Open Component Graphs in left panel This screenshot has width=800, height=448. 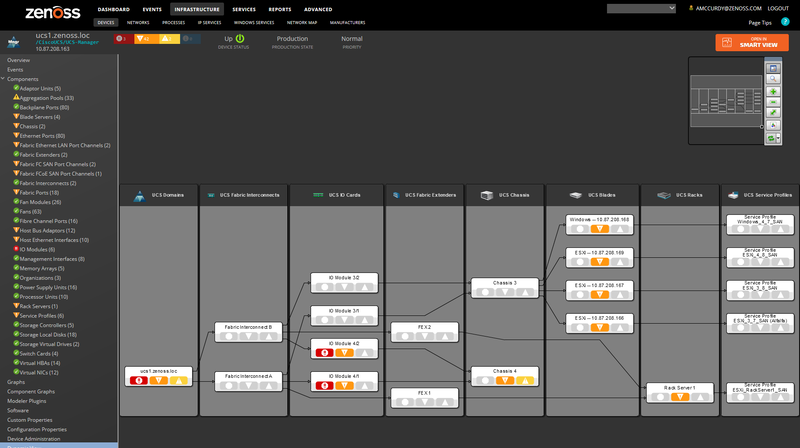(x=31, y=391)
